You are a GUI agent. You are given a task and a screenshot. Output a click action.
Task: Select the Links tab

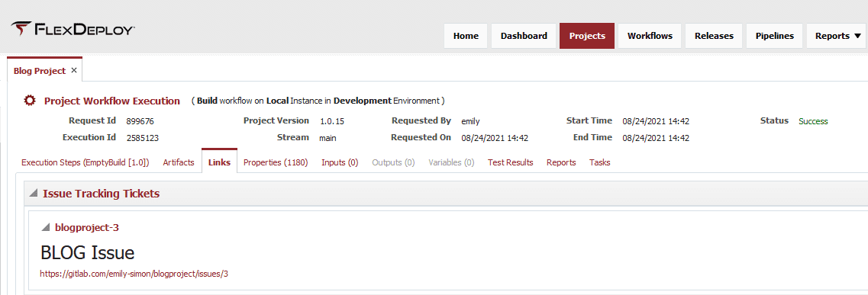(x=219, y=162)
